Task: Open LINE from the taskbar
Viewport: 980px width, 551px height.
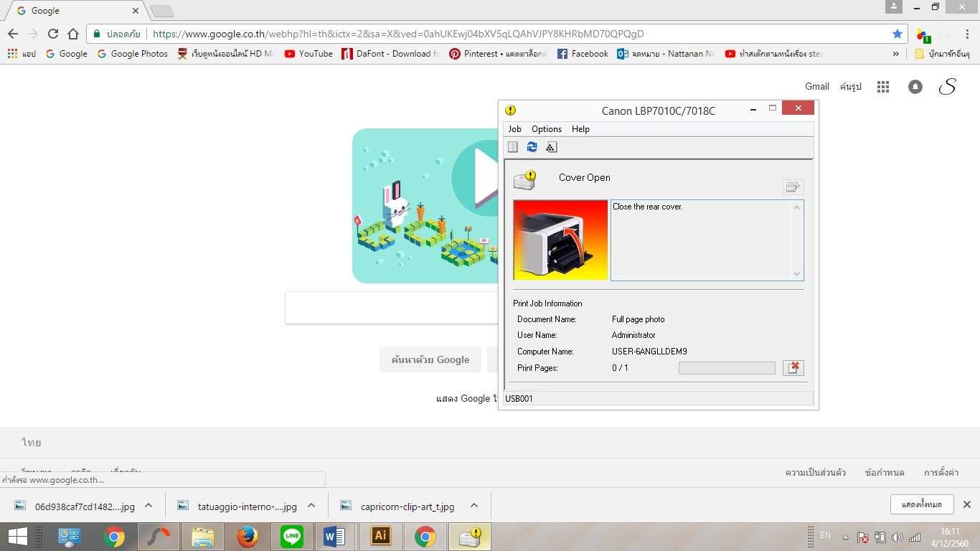Action: [x=292, y=536]
